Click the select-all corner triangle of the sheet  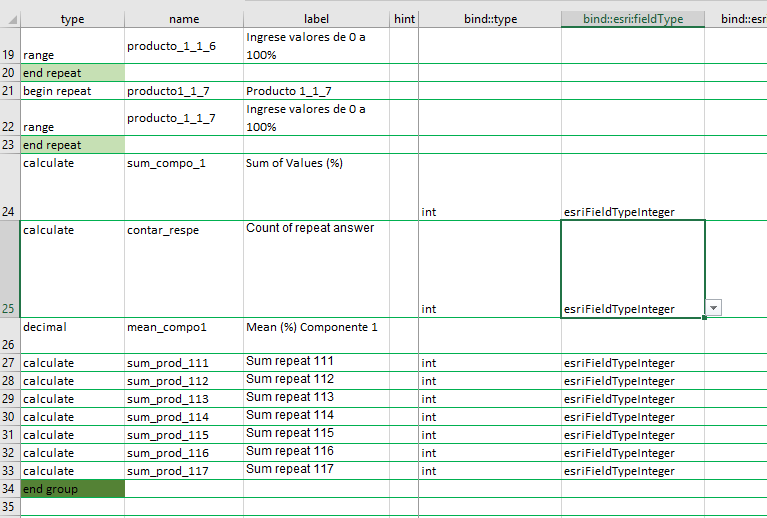(12, 20)
